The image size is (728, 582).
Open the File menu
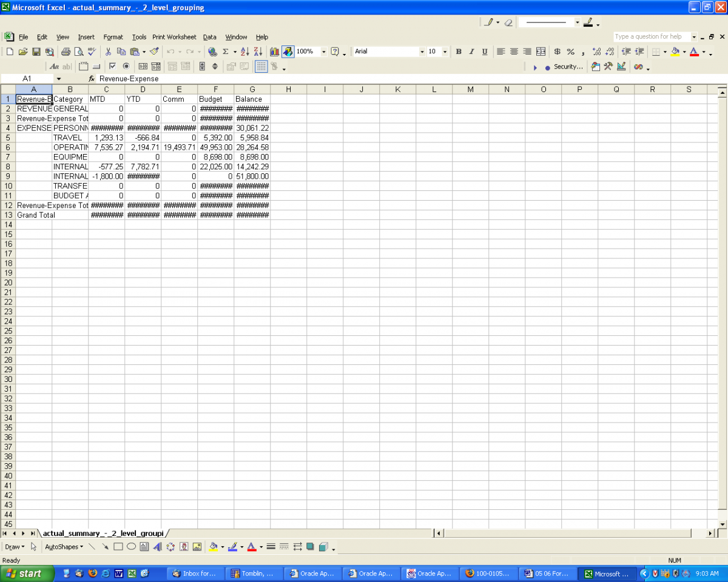click(x=23, y=37)
